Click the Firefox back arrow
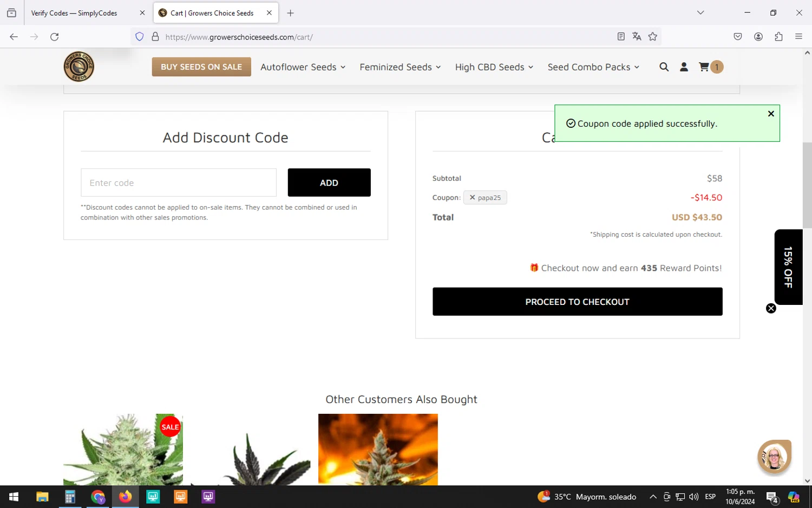 pos(14,37)
